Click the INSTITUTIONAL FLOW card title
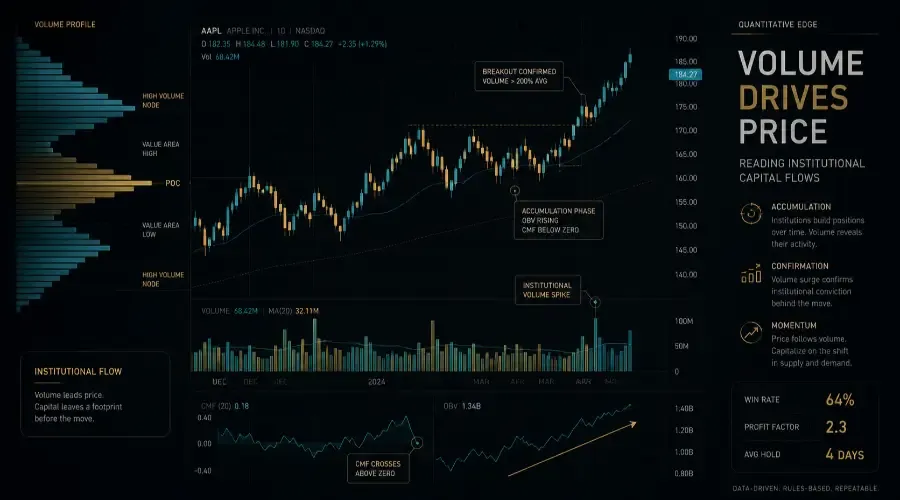The image size is (900, 500). [x=78, y=371]
